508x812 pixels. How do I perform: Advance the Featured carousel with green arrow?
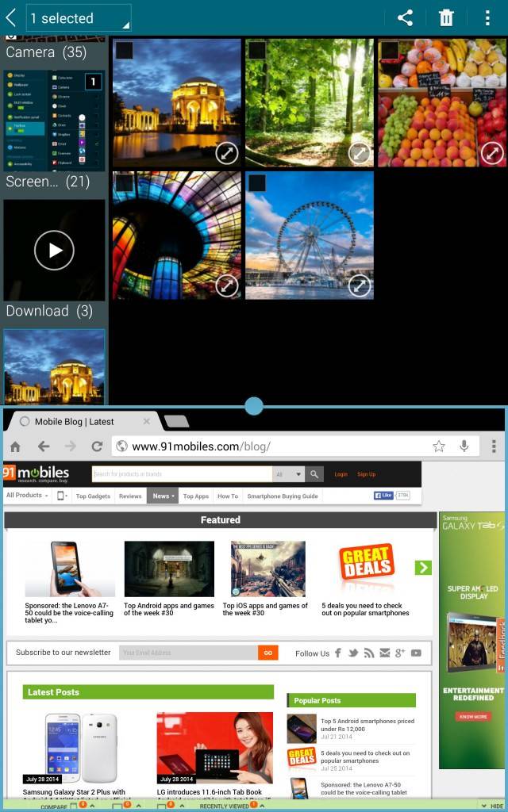(x=423, y=568)
